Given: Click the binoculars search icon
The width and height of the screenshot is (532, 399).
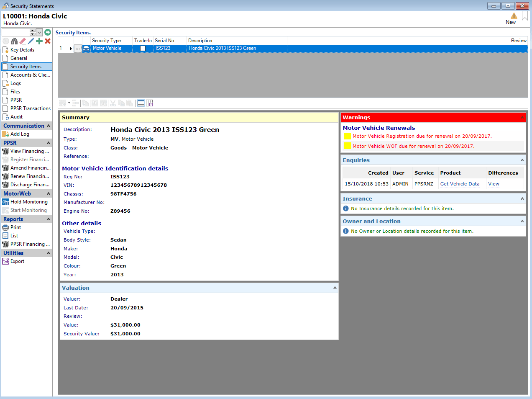Looking at the screenshot, I should click(x=15, y=41).
